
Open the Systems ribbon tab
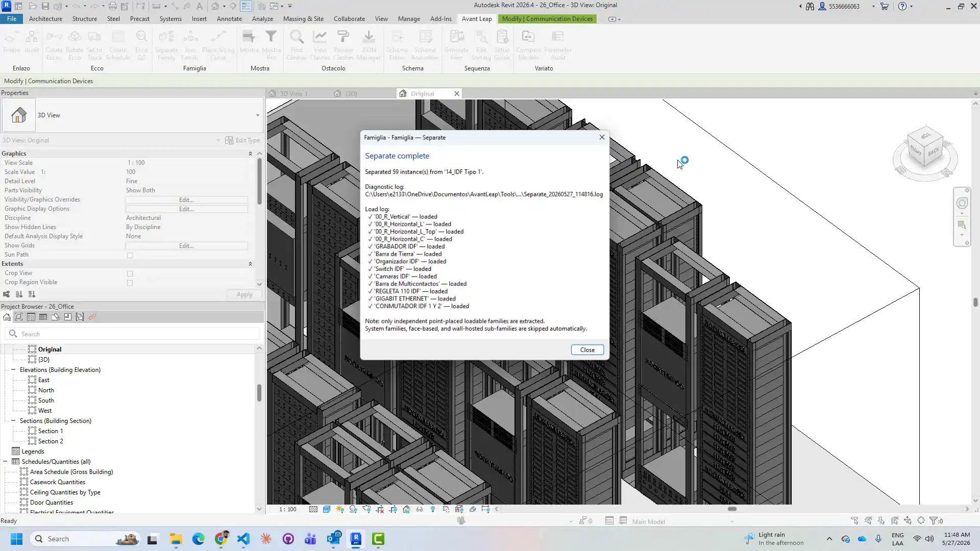point(170,19)
